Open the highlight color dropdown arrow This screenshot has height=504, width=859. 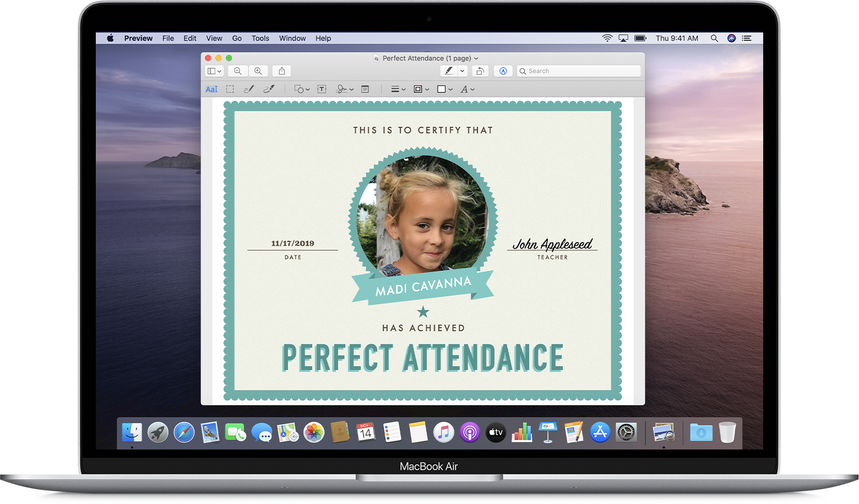(463, 71)
